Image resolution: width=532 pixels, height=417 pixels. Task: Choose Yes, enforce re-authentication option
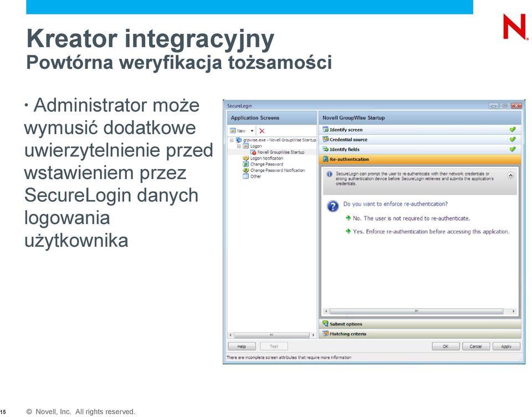(x=431, y=232)
